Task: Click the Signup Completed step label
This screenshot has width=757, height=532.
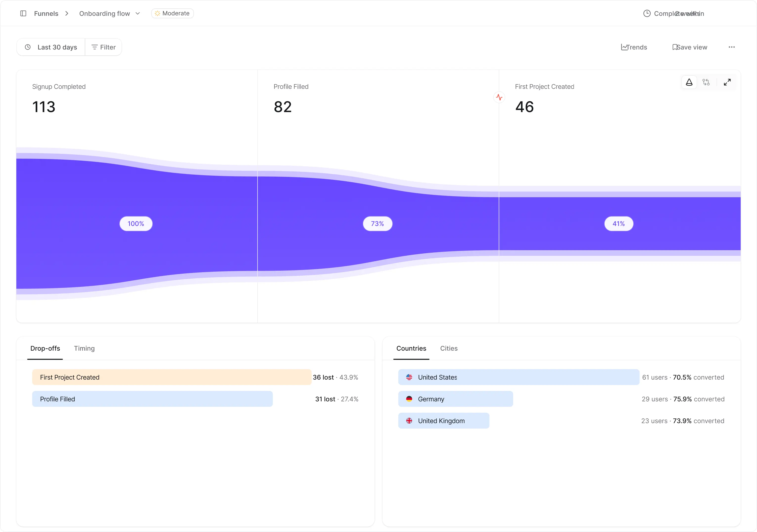Action: 59,87
